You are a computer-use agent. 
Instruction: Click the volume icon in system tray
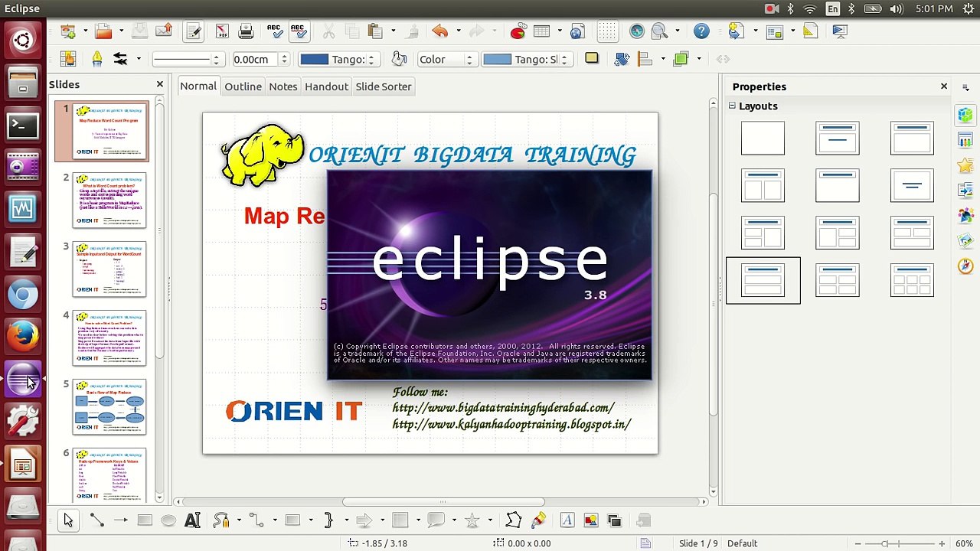[896, 8]
